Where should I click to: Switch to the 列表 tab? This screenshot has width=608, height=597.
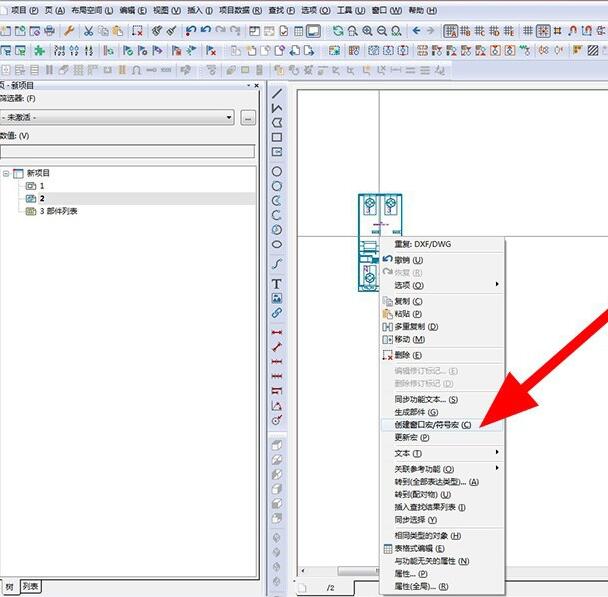pyautogui.click(x=30, y=586)
